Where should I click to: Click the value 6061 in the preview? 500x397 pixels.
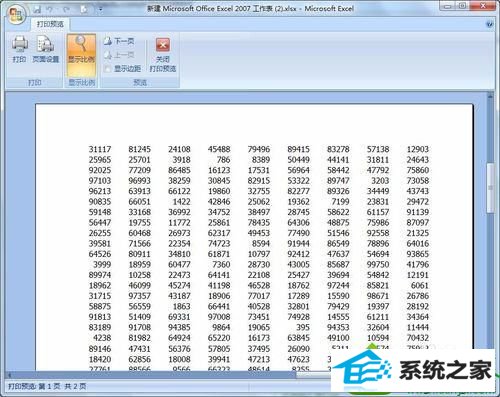pos(420,286)
